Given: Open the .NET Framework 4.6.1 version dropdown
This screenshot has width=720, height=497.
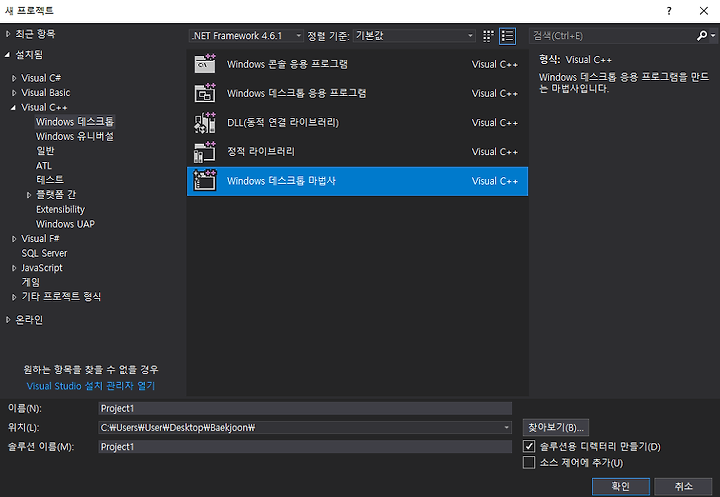Looking at the screenshot, I should (x=246, y=35).
